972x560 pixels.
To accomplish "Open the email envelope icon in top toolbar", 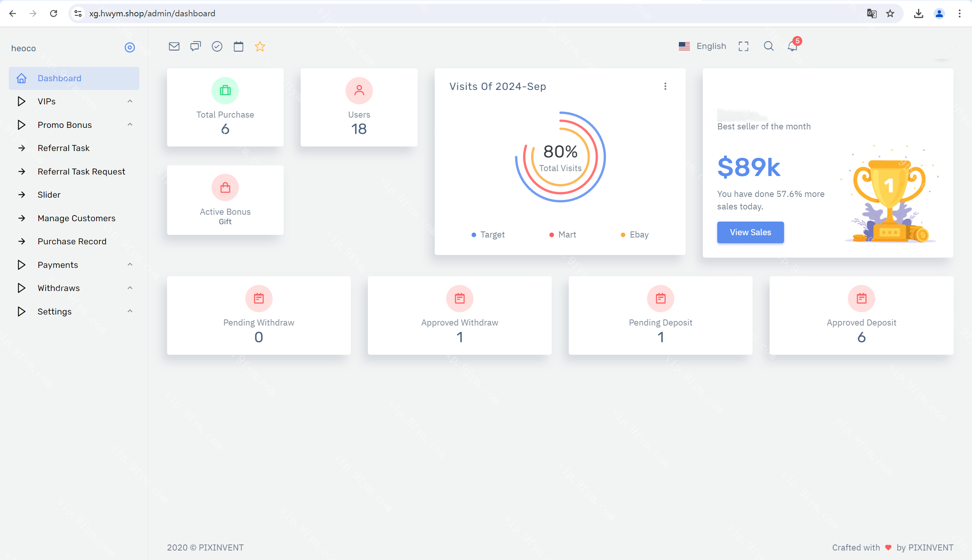I will [x=174, y=47].
